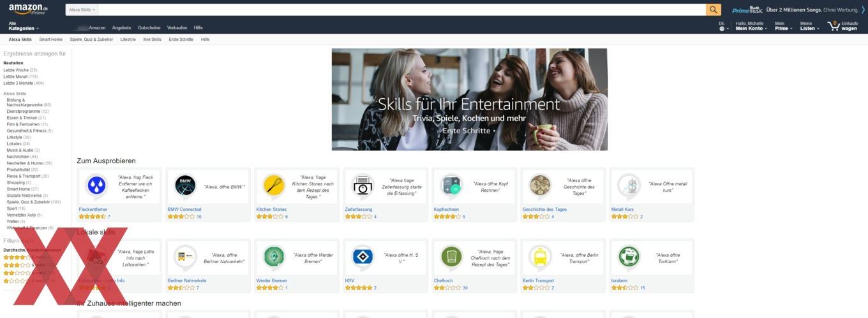
Task: Open the Kitchen Stories whisk icon
Action: pyautogui.click(x=274, y=185)
